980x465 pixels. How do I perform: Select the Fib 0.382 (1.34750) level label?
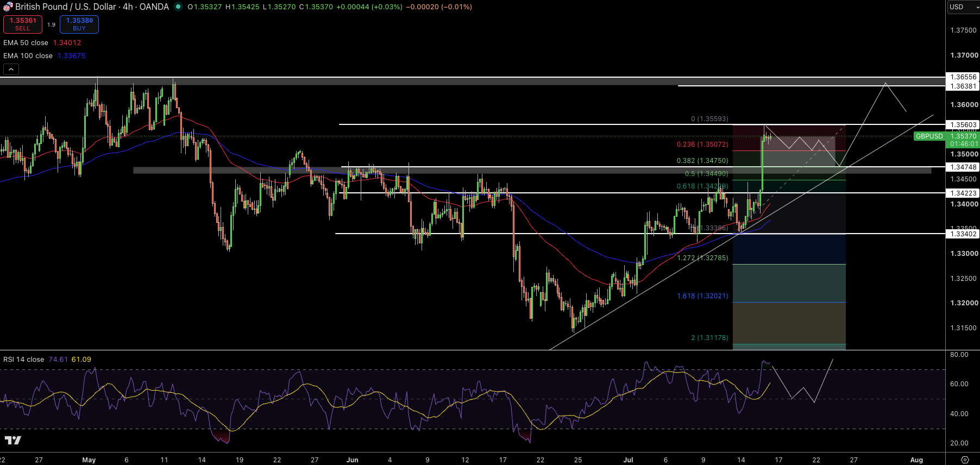coord(702,161)
